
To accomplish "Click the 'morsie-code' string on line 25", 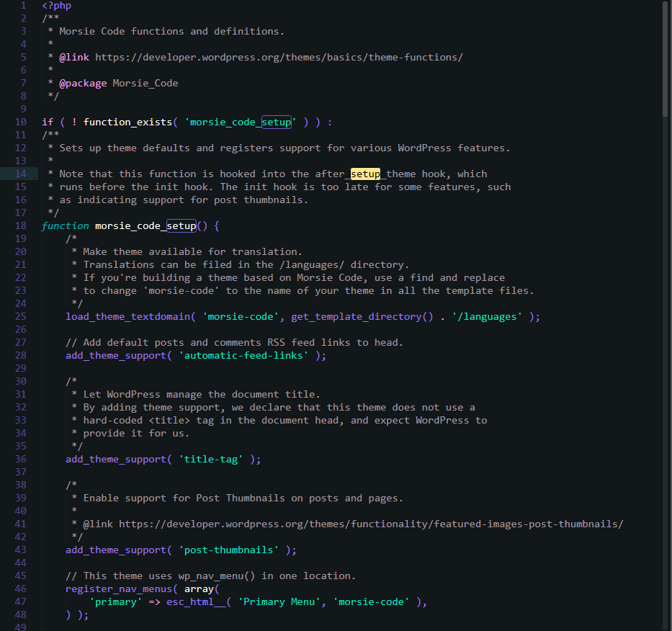I will tap(241, 317).
